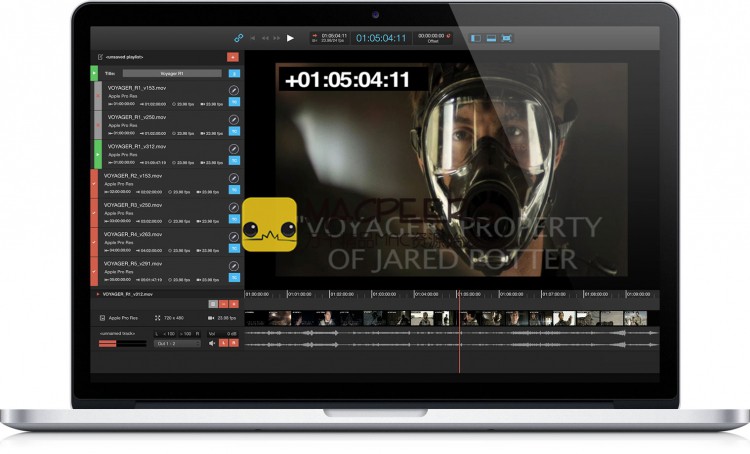Click the edit pencil for VOYAGER_R2_v153.mov
This screenshot has width=750, height=454.
pos(234,178)
